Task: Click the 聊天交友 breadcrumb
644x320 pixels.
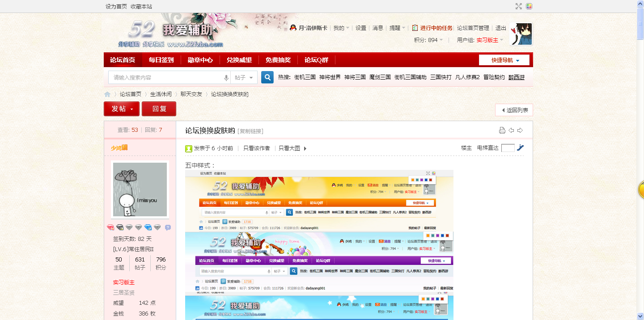Action: pos(191,94)
